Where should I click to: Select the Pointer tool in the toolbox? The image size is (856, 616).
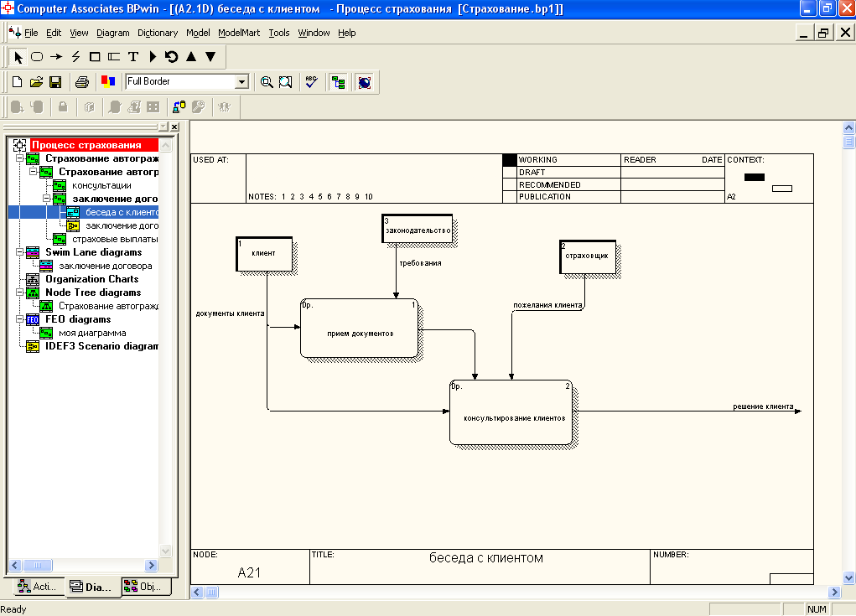18,57
